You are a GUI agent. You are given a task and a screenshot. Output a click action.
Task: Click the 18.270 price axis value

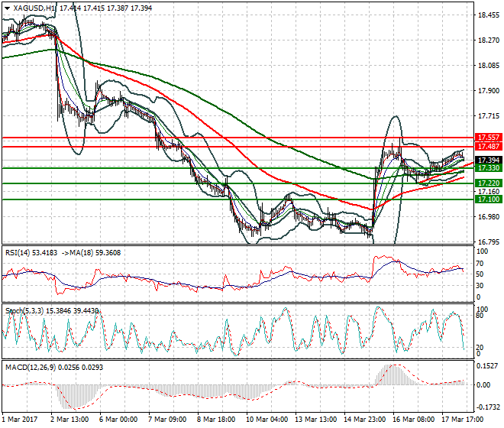click(489, 41)
